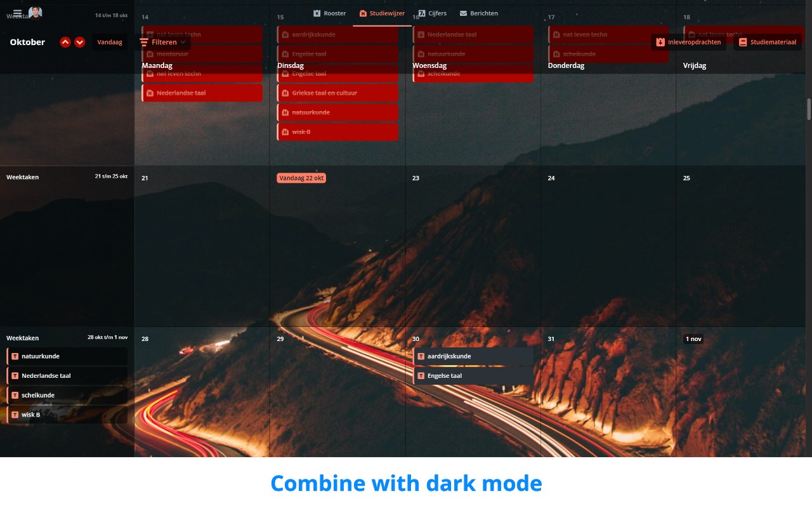
Task: Open Inleveropdrachten
Action: (689, 42)
